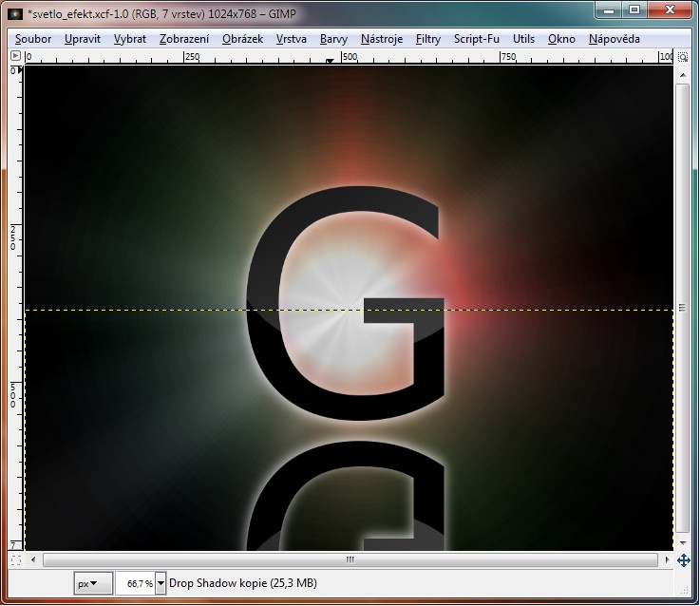700x606 pixels.
Task: Open the Utils menu
Action: point(523,39)
